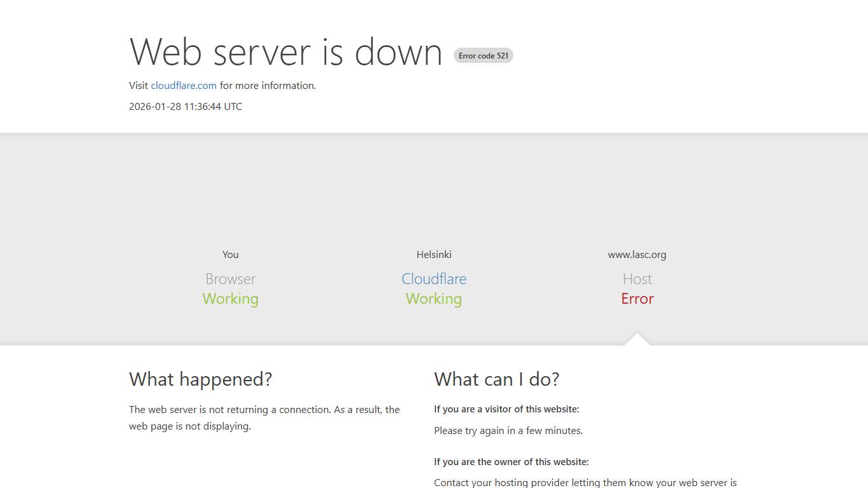Viewport: 868px width, 488px height.
Task: Click the white pointer arrow below Host
Action: 637,339
